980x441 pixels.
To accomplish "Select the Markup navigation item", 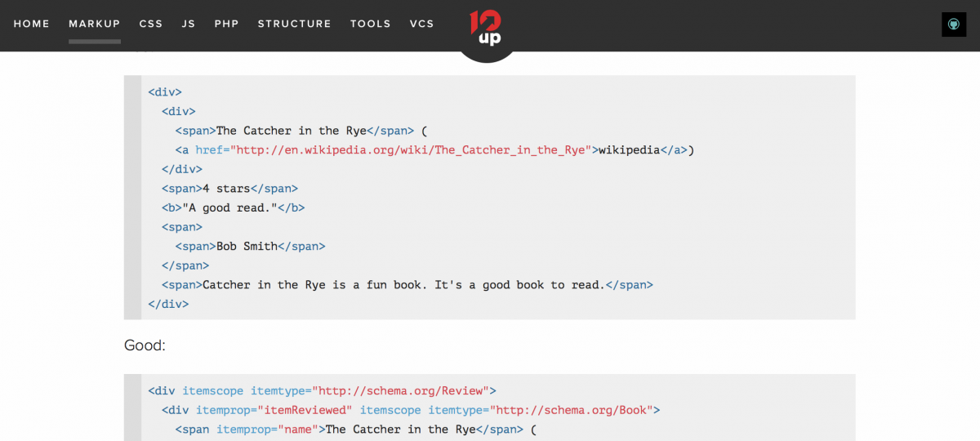I will pos(95,24).
